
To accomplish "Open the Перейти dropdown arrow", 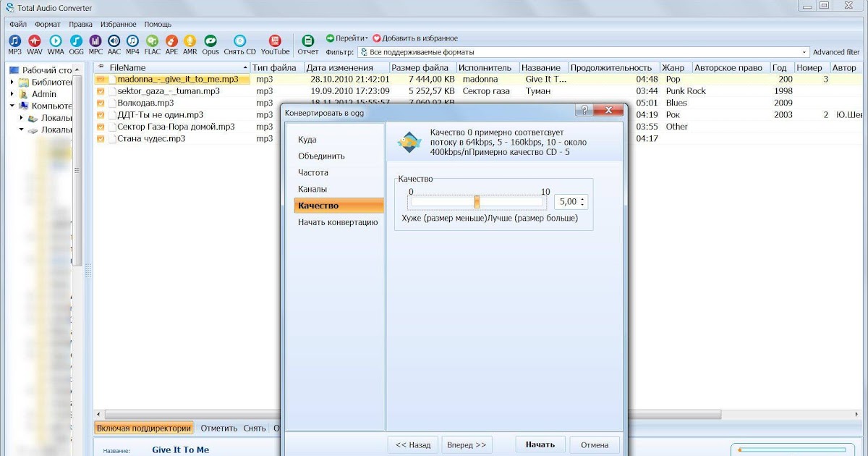I will (x=367, y=38).
